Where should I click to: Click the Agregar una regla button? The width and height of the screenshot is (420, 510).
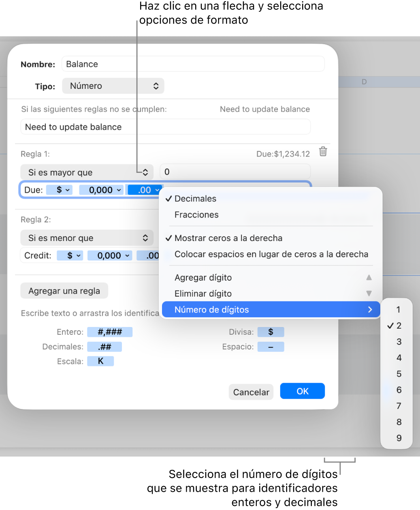[64, 290]
